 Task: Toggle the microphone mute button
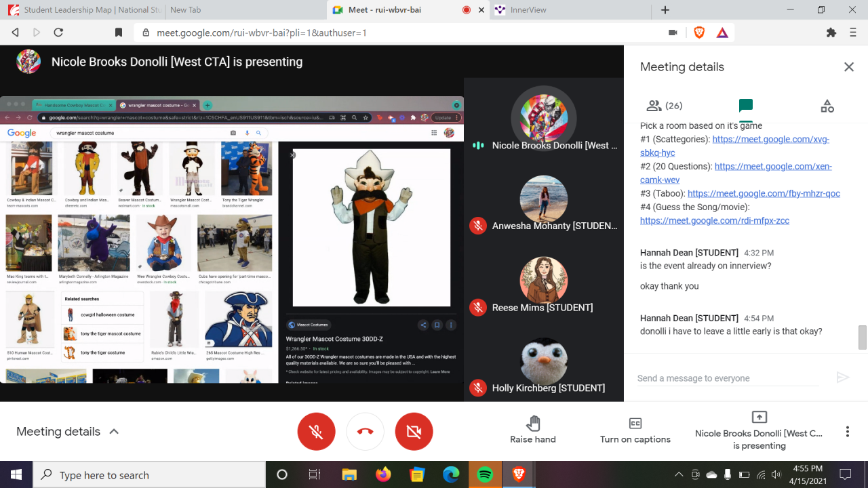tap(316, 432)
